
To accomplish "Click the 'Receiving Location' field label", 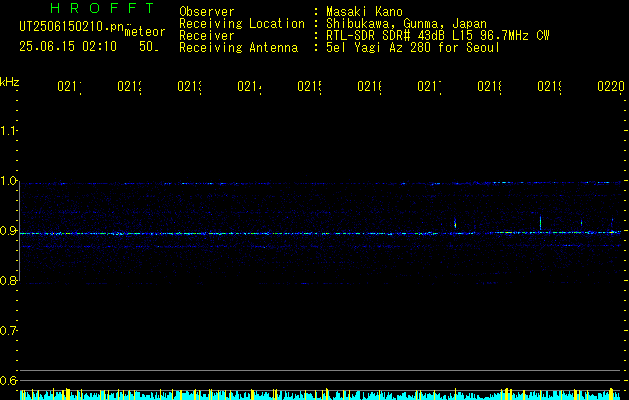I will 242,24.
